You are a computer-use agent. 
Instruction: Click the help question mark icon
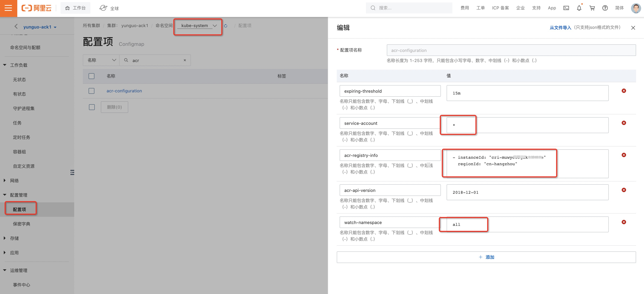coord(605,8)
